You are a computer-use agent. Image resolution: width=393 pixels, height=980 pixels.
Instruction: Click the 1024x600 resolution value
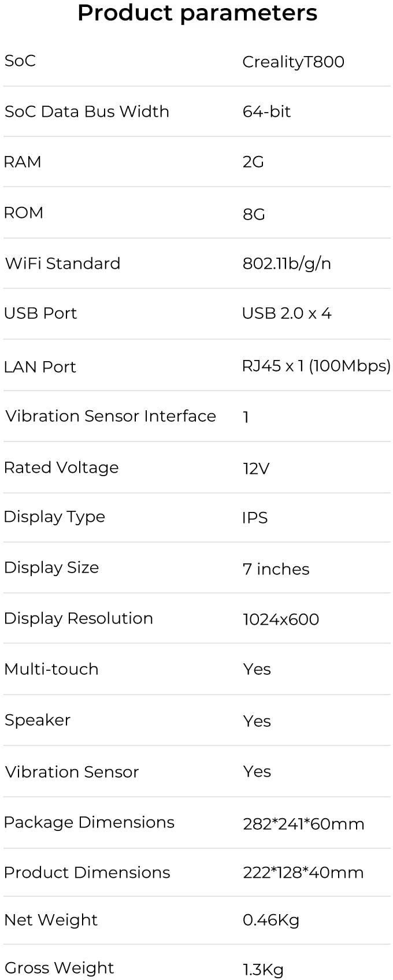281,619
